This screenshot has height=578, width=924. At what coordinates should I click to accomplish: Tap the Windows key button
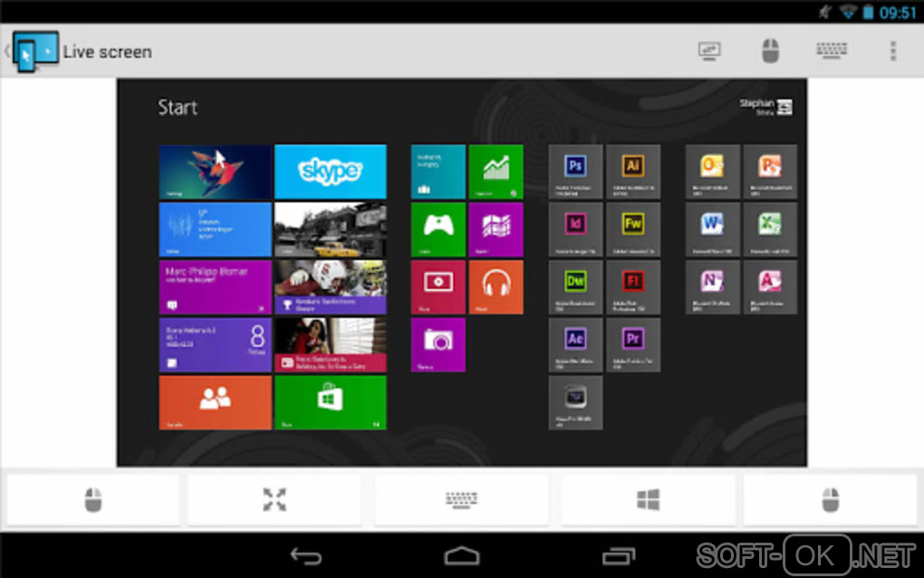click(x=649, y=500)
